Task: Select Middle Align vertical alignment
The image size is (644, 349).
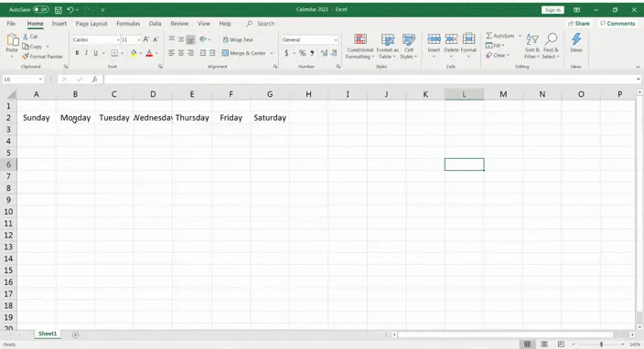Action: [181, 39]
